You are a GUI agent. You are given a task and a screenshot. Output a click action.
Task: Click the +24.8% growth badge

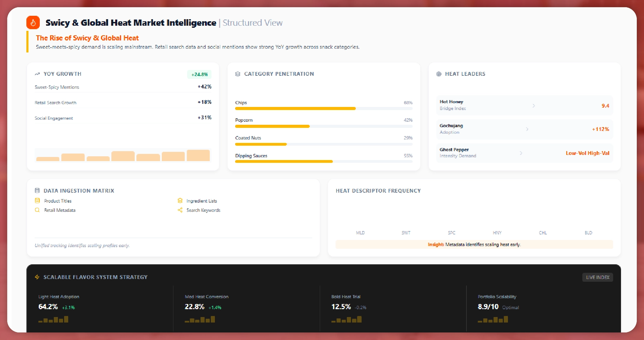(199, 74)
